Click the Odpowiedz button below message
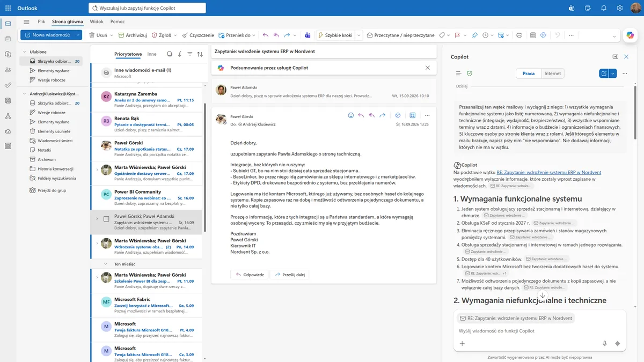 250,274
